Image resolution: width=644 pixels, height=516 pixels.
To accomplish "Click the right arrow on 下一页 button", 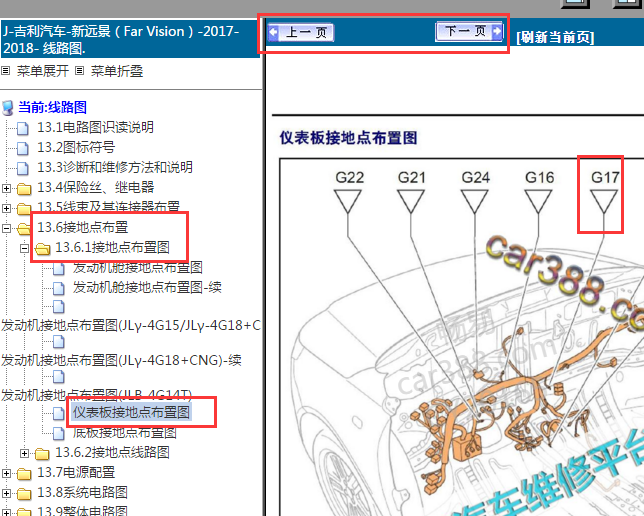I will pyautogui.click(x=497, y=31).
